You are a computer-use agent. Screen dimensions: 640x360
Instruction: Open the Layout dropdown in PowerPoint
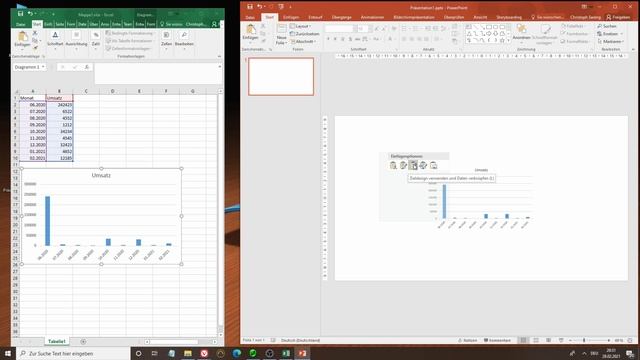[x=300, y=26]
